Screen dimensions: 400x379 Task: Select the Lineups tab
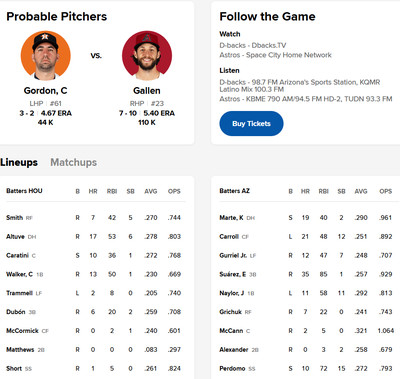point(19,162)
